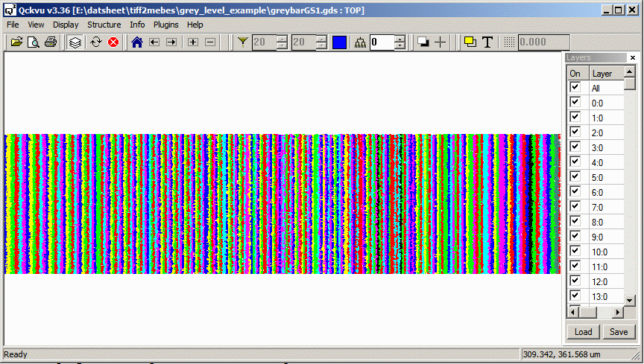Open the Plugins menu
Image resolution: width=644 pixels, height=364 pixels.
coord(166,25)
